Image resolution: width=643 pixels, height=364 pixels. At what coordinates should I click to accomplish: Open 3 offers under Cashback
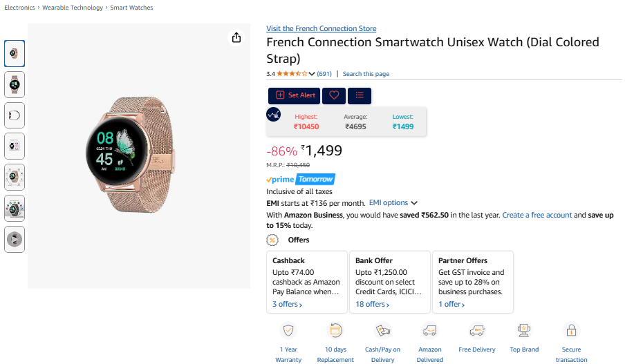287,305
